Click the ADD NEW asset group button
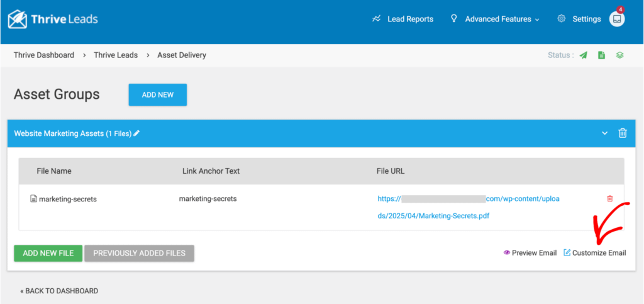The width and height of the screenshot is (644, 304). (x=157, y=95)
